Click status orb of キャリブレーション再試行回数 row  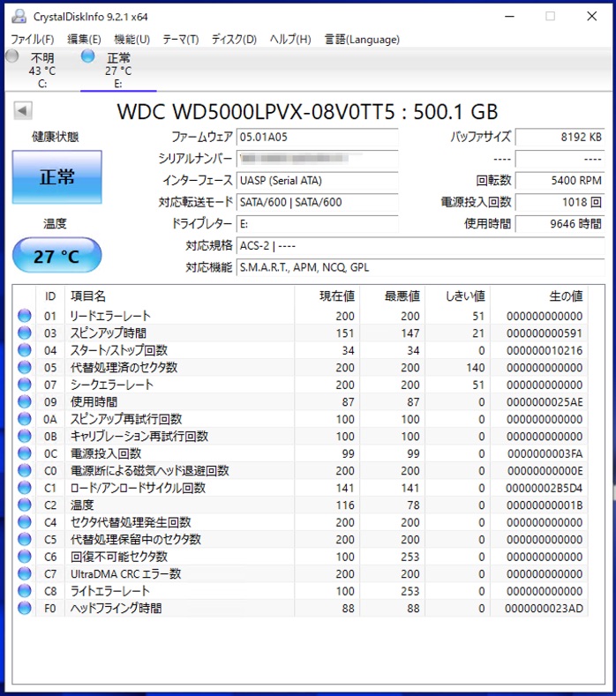click(25, 436)
